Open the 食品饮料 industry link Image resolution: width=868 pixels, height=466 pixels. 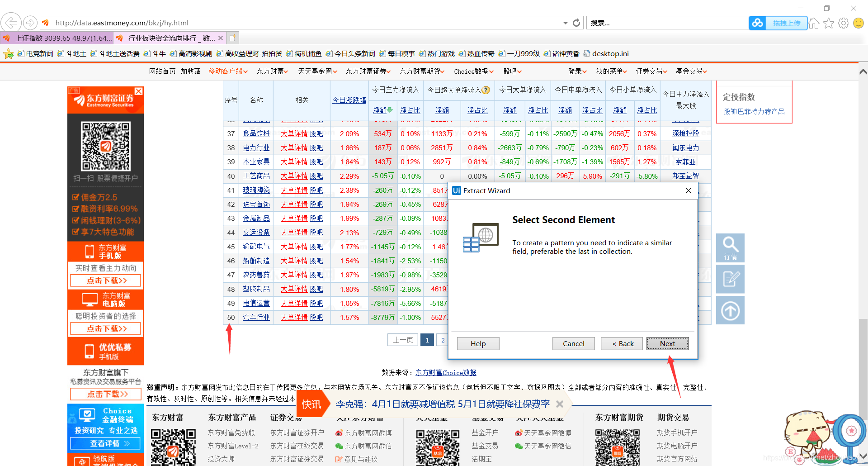256,133
